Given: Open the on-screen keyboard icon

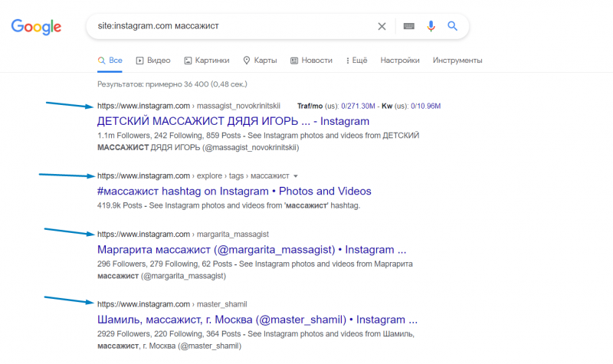Looking at the screenshot, I should point(409,26).
